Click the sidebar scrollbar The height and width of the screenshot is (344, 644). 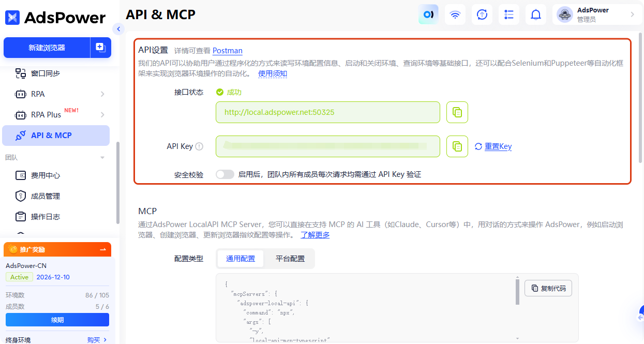(x=118, y=184)
